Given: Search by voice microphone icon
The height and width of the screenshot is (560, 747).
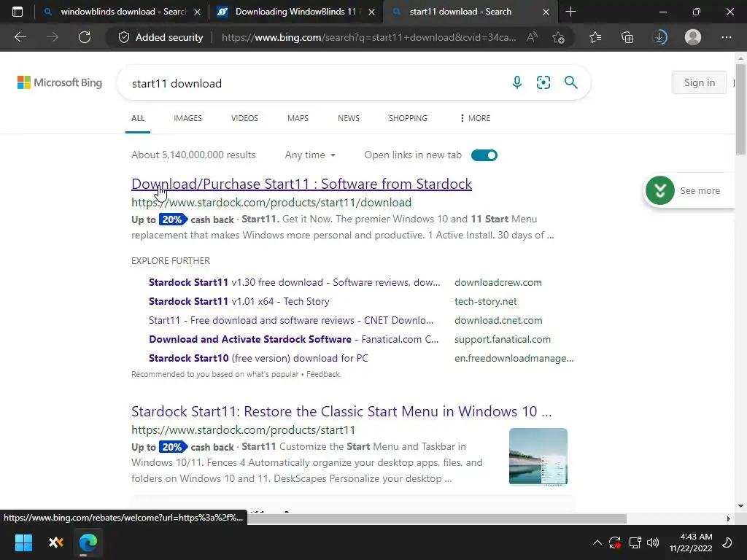Looking at the screenshot, I should tap(517, 82).
